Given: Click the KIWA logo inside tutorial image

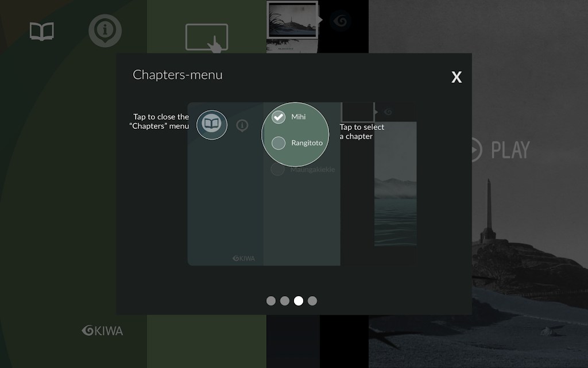Looking at the screenshot, I should click(x=243, y=258).
